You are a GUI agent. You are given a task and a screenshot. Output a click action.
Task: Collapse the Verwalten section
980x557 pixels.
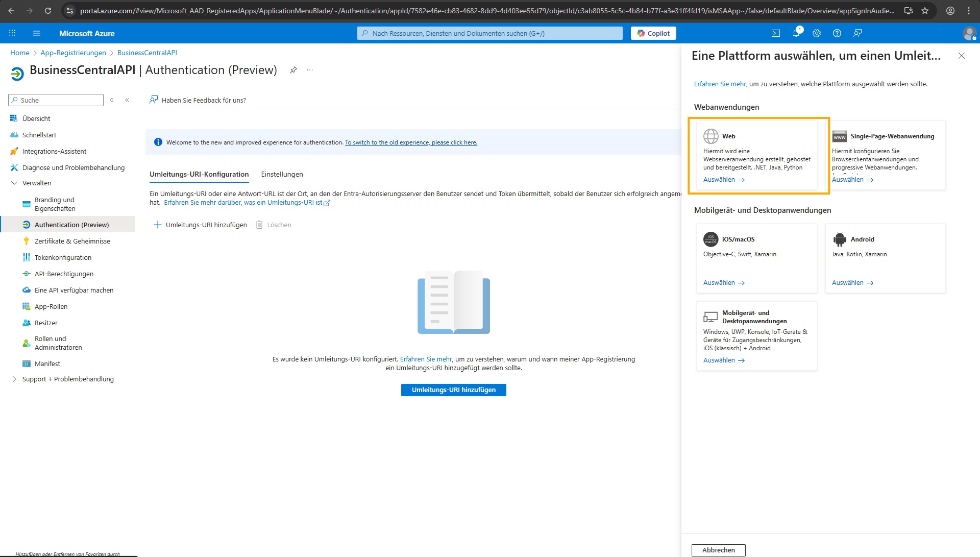point(14,183)
